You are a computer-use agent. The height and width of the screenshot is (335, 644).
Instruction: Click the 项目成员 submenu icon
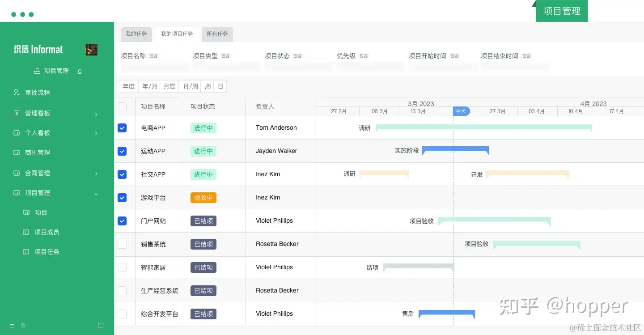26,232
